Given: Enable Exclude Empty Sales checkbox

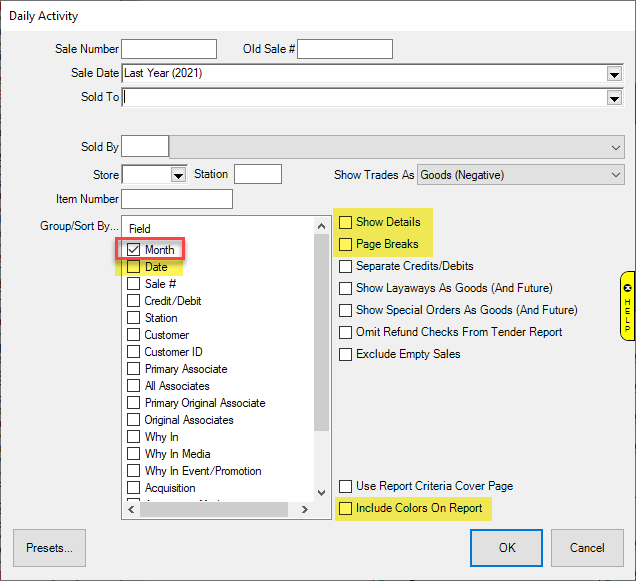Looking at the screenshot, I should tap(346, 354).
